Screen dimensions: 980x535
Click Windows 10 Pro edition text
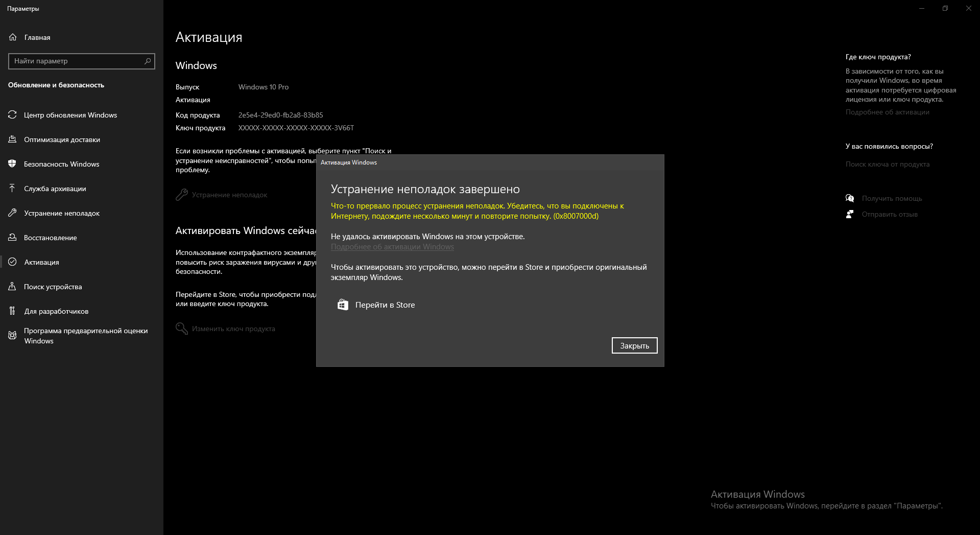point(264,87)
